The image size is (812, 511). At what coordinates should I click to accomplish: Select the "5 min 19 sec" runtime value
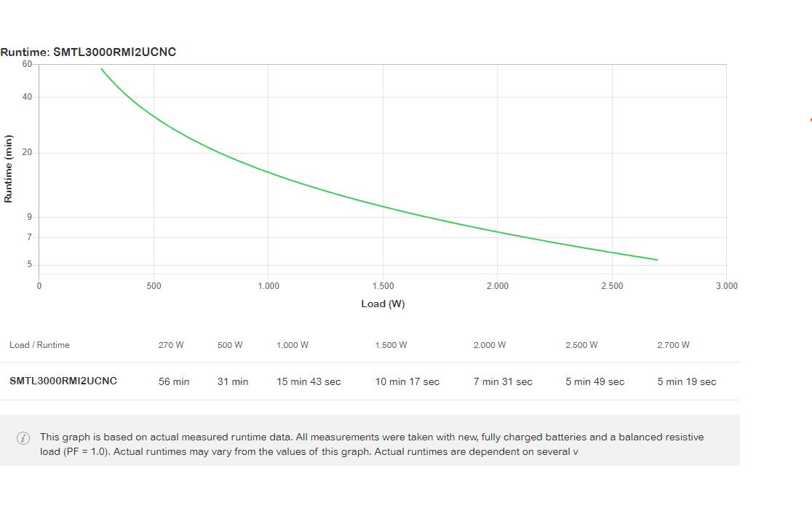pyautogui.click(x=687, y=381)
